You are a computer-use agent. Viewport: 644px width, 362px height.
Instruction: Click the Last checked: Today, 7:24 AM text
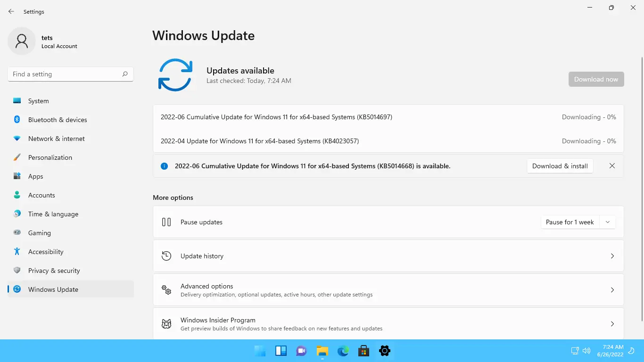tap(249, 81)
